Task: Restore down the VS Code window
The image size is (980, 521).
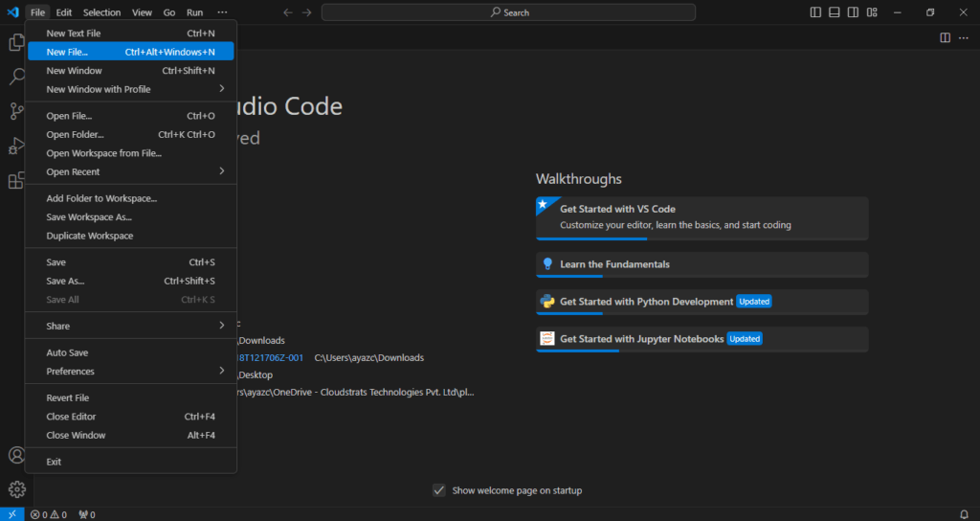Action: (930, 12)
